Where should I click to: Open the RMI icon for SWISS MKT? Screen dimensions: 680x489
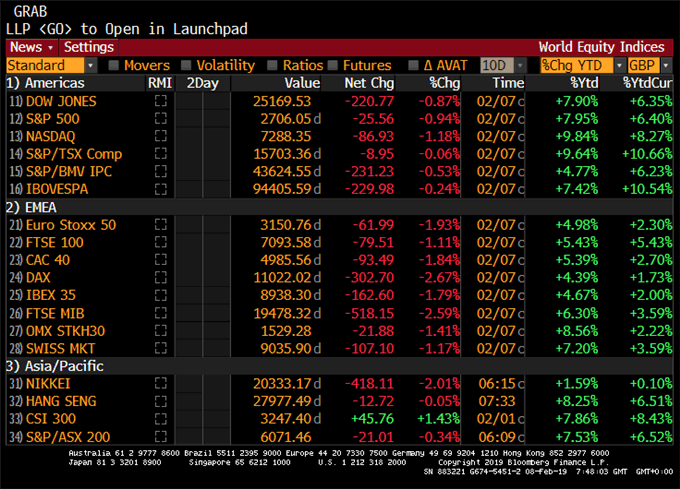160,348
